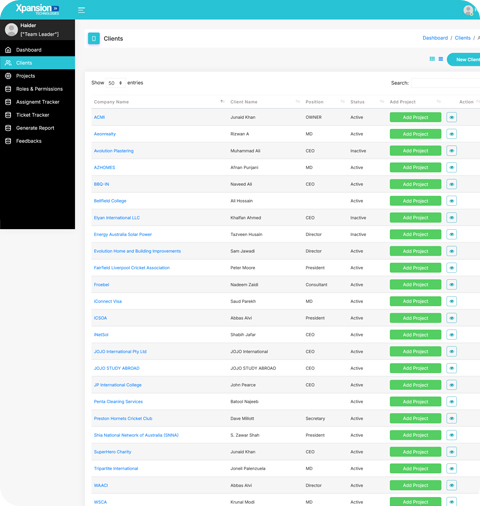The image size is (480, 506).
Task: View ACMI client details eye icon
Action: click(x=451, y=117)
